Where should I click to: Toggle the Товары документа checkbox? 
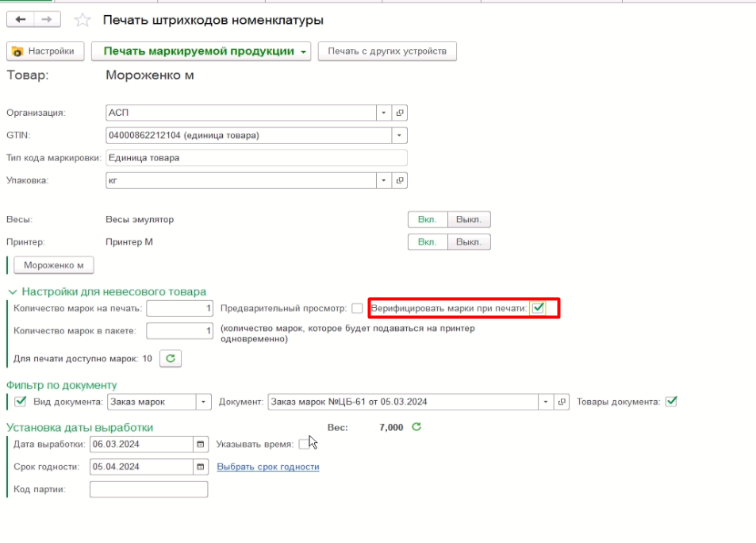[671, 401]
